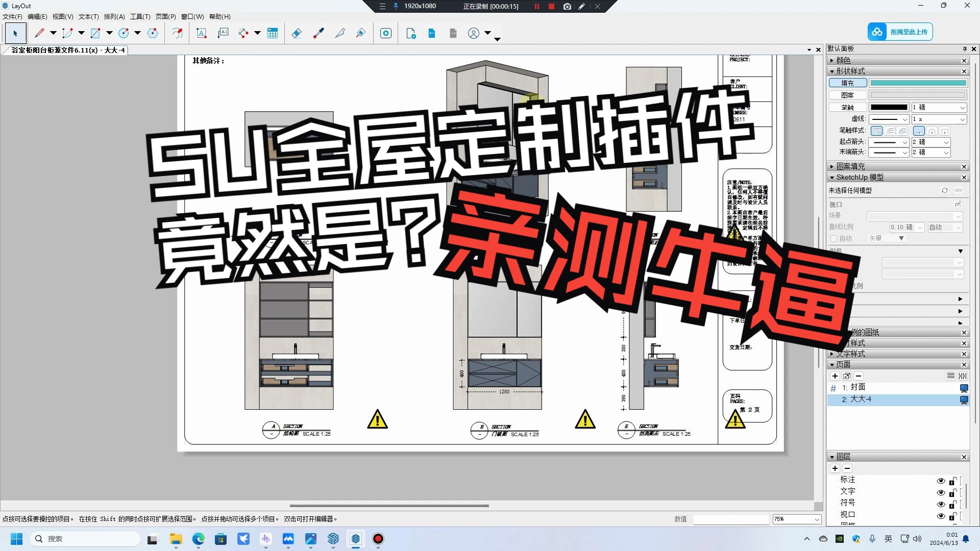Toggle visibility of 文字 layer
The height and width of the screenshot is (551, 980).
click(941, 492)
